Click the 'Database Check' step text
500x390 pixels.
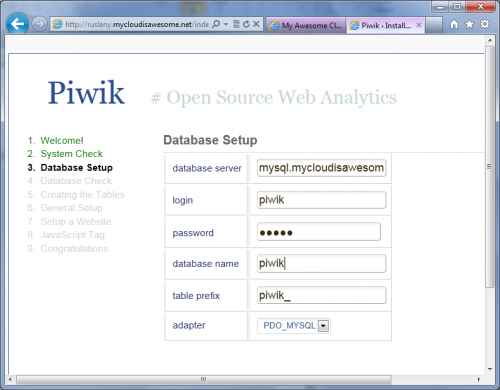[x=76, y=181]
